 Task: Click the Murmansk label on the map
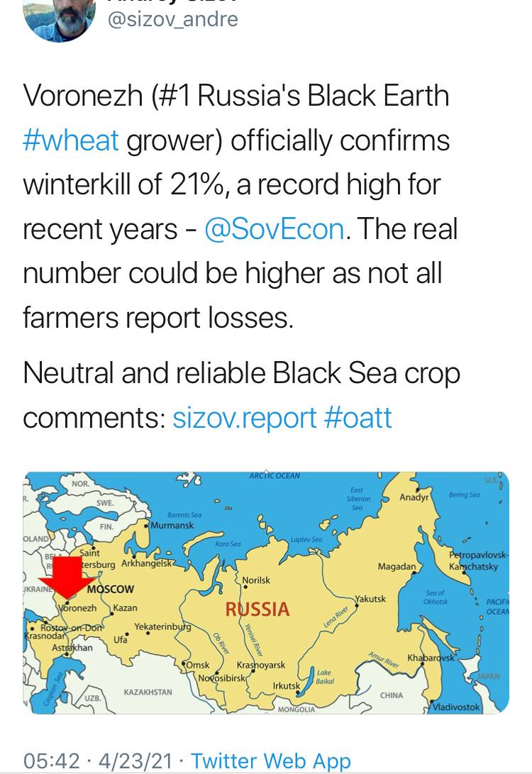(172, 526)
